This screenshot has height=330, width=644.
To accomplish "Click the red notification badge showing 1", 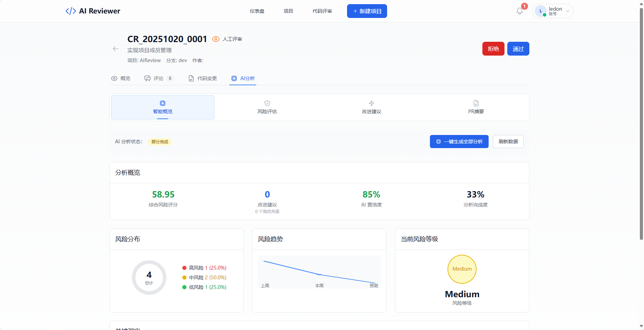I will [525, 6].
